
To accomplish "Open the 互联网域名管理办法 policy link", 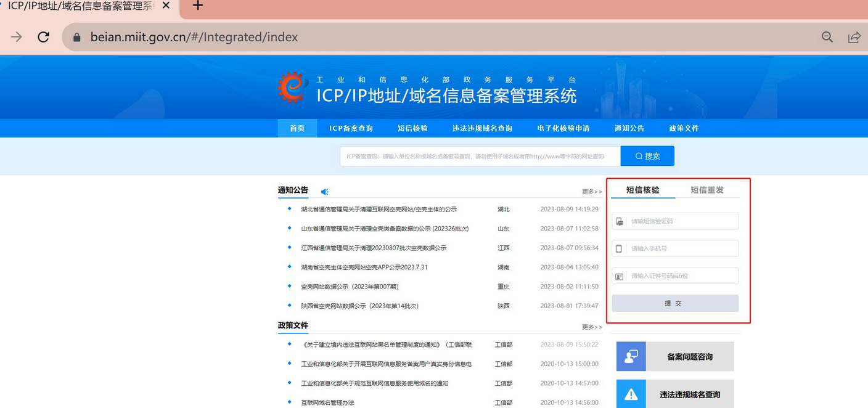I will coord(327,402).
